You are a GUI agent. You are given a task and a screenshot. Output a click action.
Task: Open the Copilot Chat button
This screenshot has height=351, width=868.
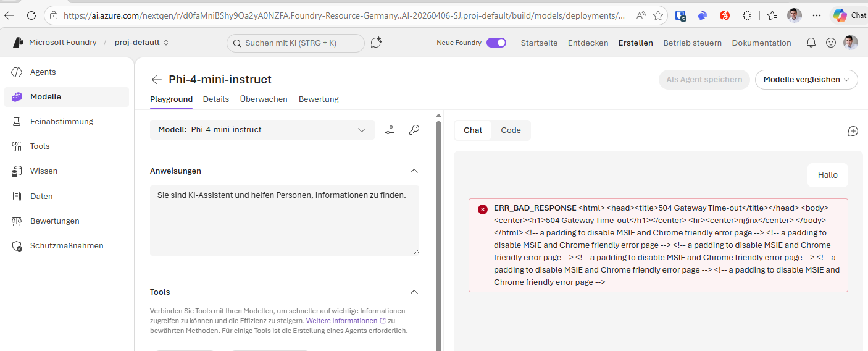(849, 15)
